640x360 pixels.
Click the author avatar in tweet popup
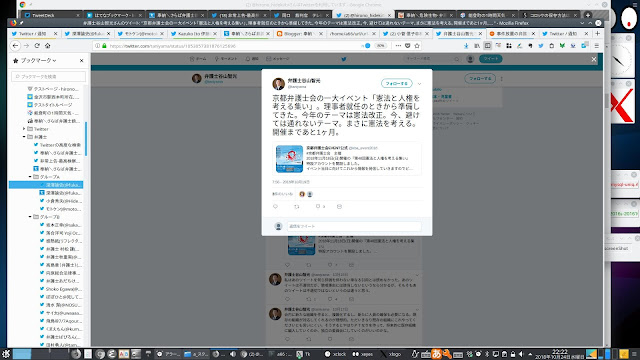tap(278, 84)
